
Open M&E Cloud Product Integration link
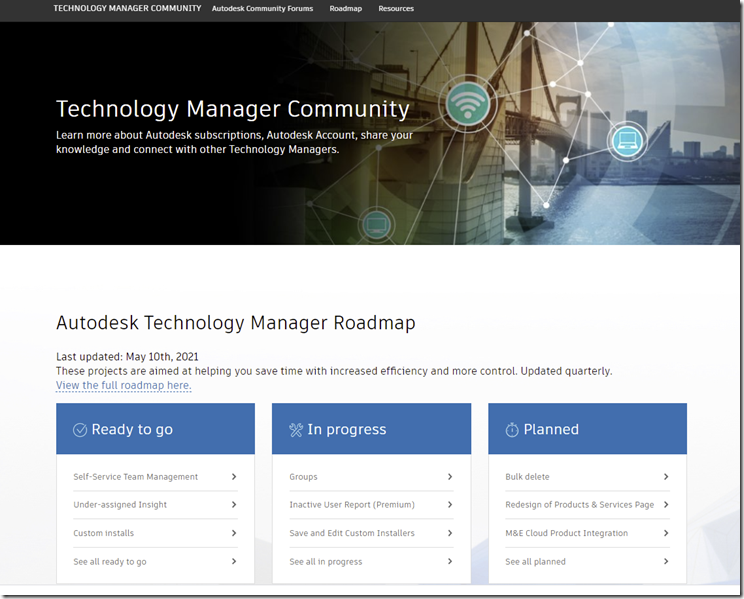567,533
